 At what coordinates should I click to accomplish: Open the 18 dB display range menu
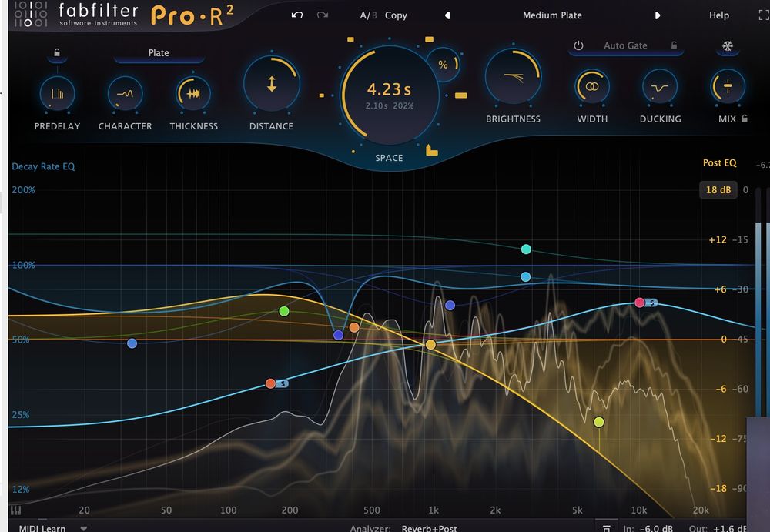[718, 189]
